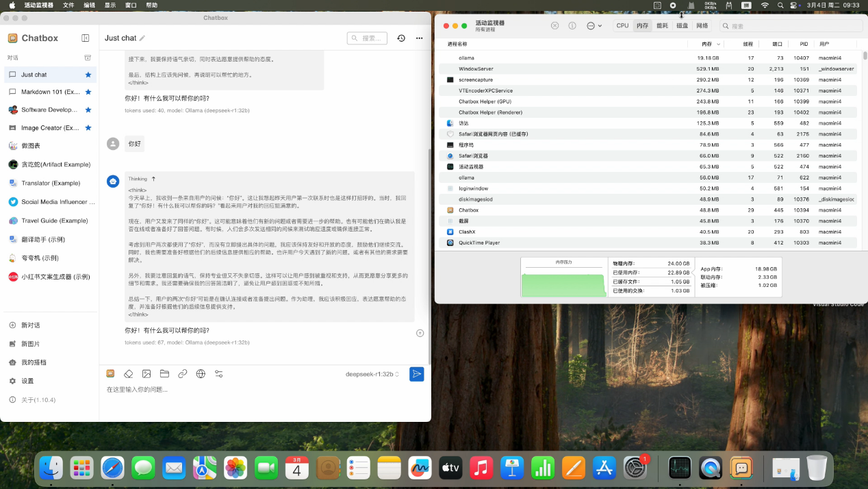Click 新对话 to start new chat
This screenshot has width=868, height=489.
(x=49, y=325)
